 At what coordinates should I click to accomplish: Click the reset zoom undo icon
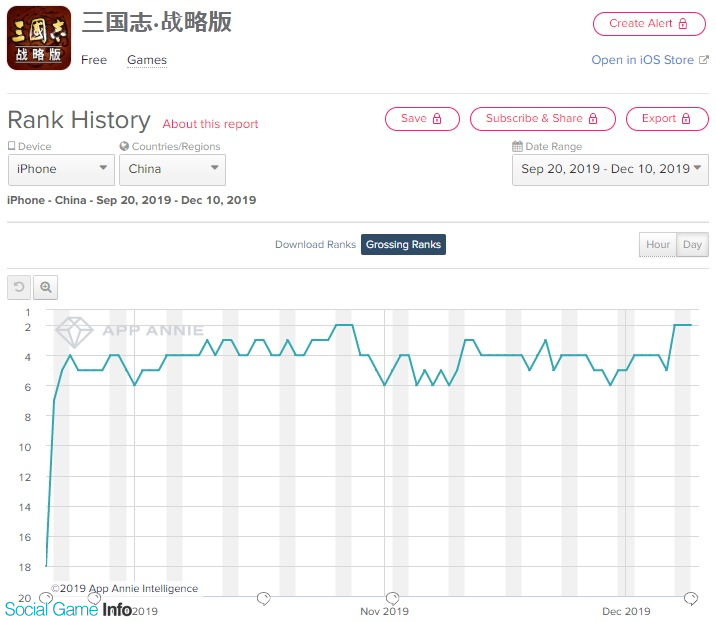pos(19,287)
